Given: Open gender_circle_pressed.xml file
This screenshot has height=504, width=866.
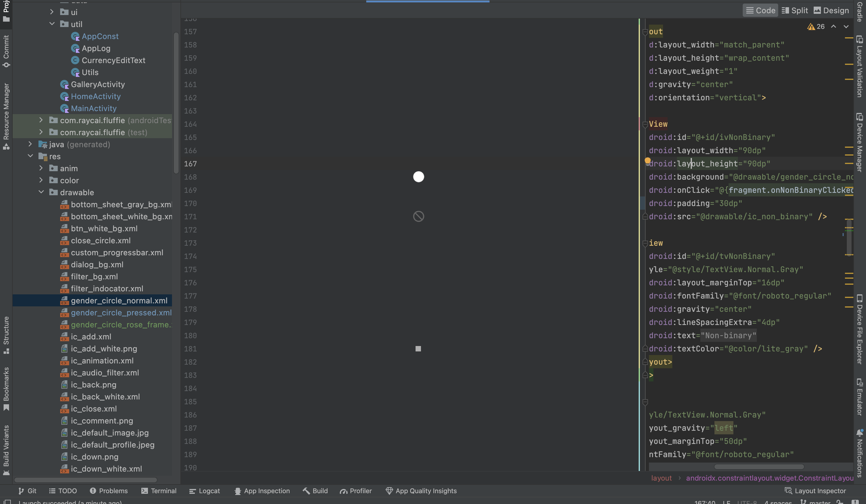Looking at the screenshot, I should (x=121, y=313).
